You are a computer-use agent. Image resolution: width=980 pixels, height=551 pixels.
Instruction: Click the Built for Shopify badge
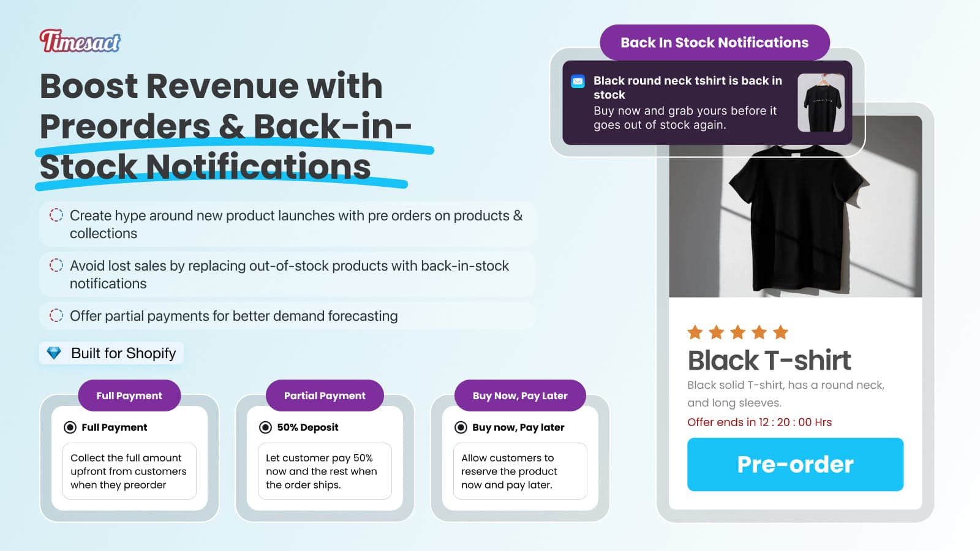coord(111,353)
